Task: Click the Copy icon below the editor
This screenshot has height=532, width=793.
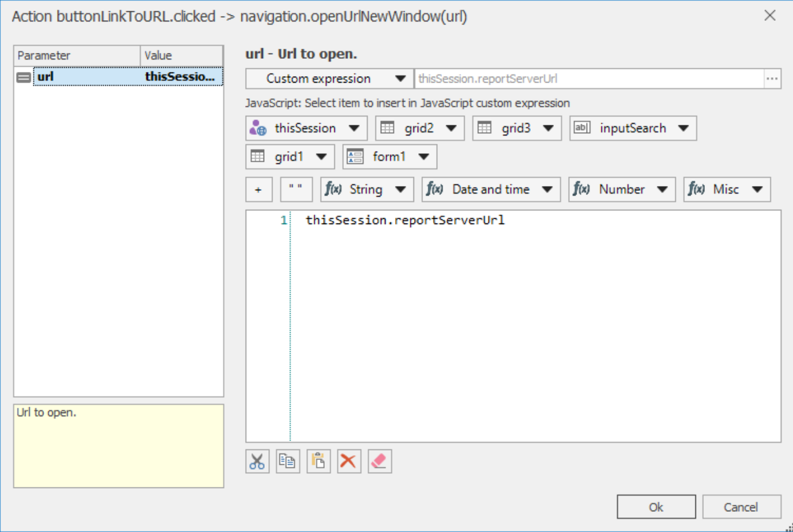Action: coord(288,461)
